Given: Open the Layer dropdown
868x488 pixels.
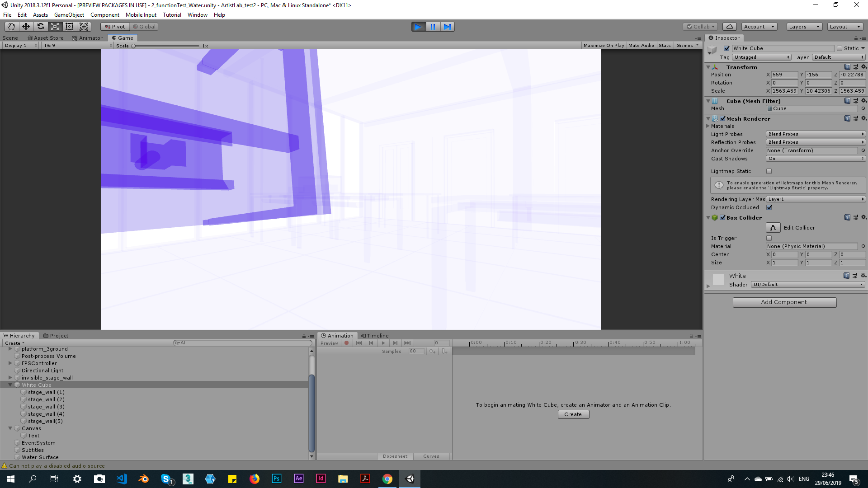Looking at the screenshot, I should click(x=839, y=57).
